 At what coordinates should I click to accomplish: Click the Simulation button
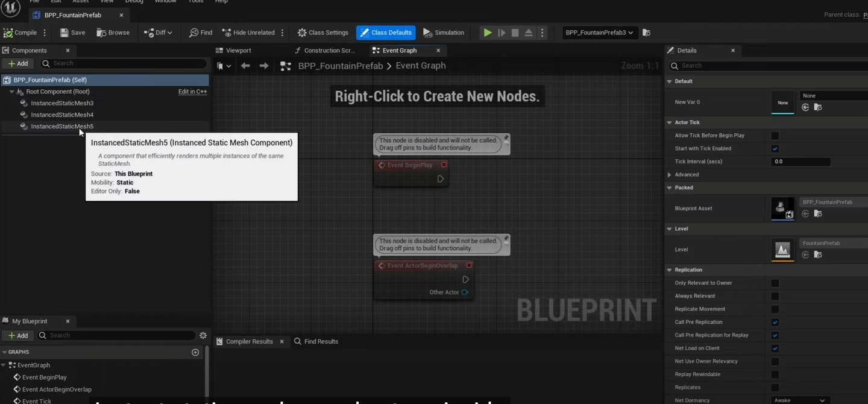pos(444,33)
